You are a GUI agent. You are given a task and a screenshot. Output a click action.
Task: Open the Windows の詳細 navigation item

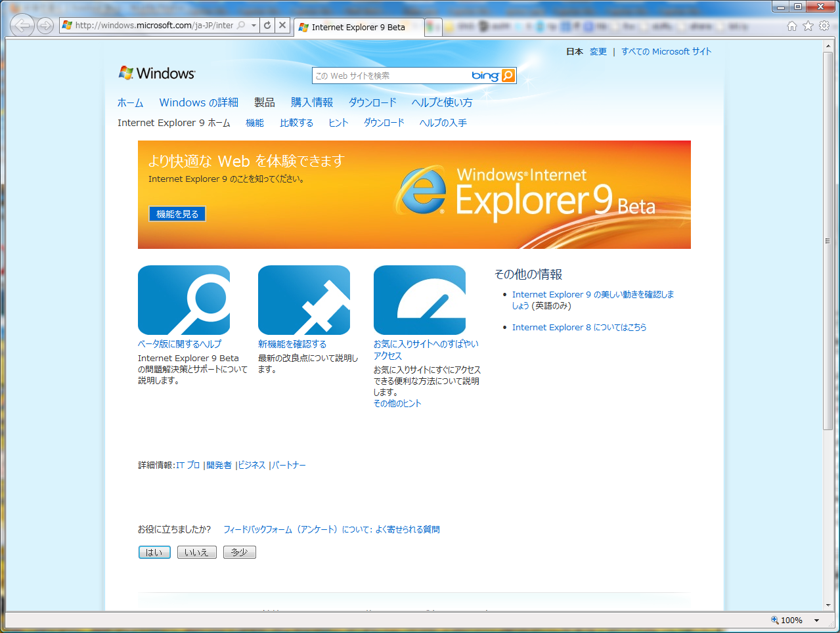tap(198, 102)
